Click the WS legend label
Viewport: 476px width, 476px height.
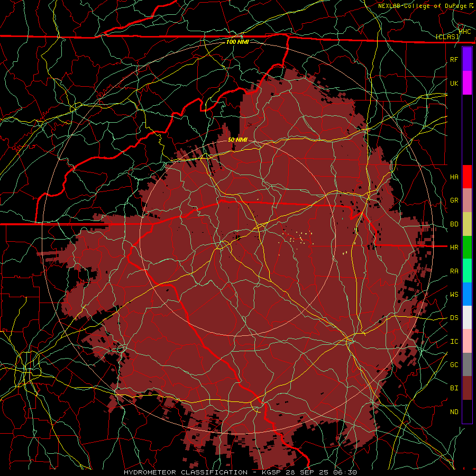454,295
